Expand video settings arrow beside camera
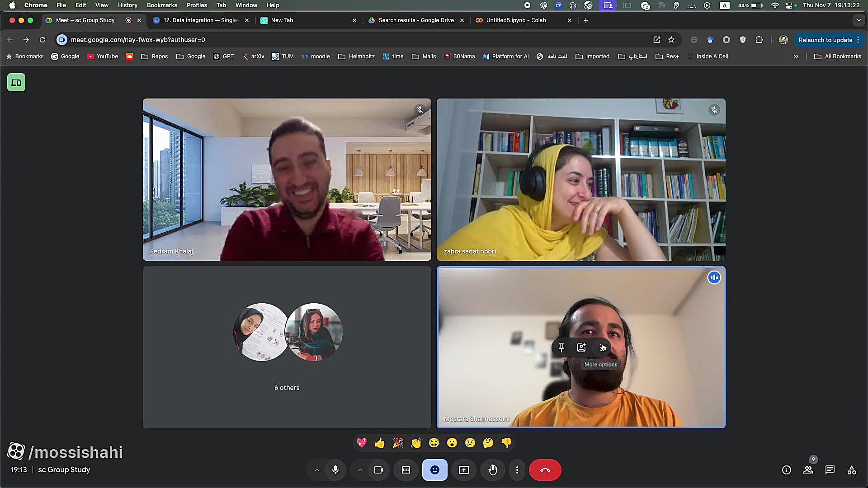The height and width of the screenshot is (488, 868). (360, 470)
